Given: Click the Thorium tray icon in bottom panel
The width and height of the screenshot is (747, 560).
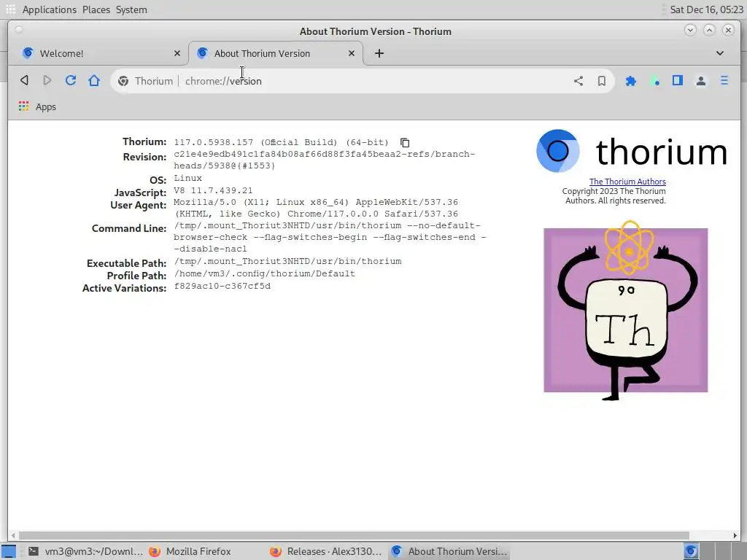Looking at the screenshot, I should (x=691, y=551).
